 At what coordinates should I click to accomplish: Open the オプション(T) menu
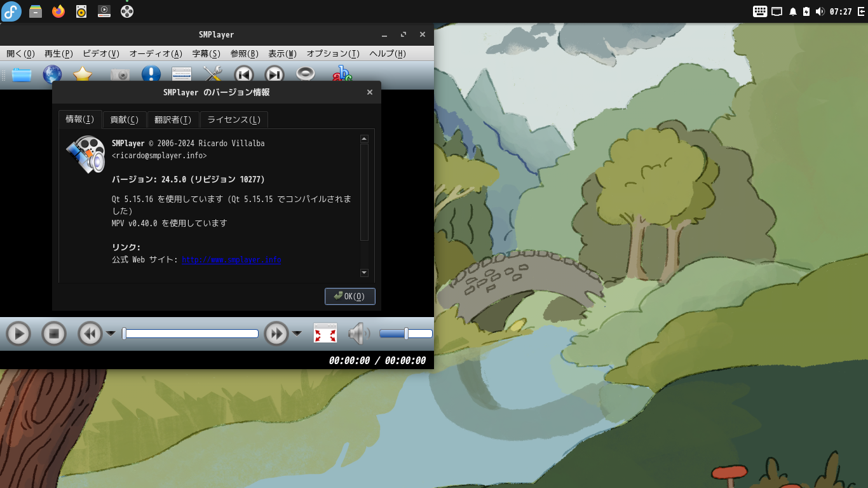click(x=334, y=53)
